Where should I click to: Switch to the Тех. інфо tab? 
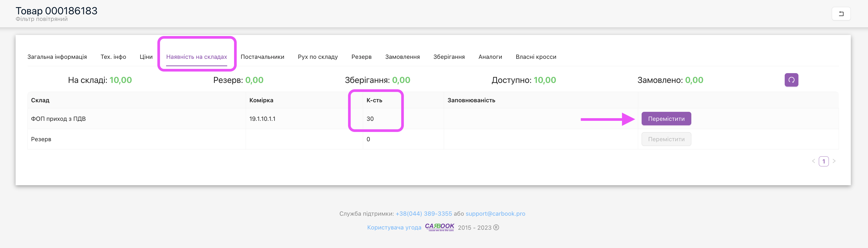[113, 57]
